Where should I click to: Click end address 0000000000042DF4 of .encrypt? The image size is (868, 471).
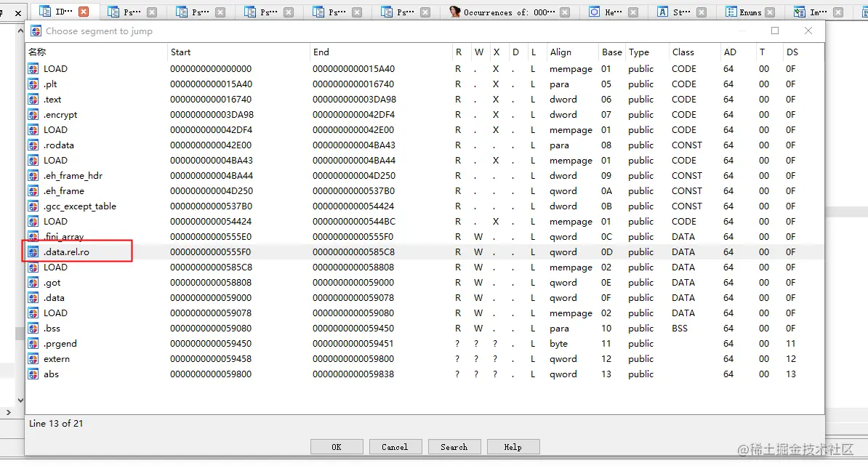[x=354, y=115]
